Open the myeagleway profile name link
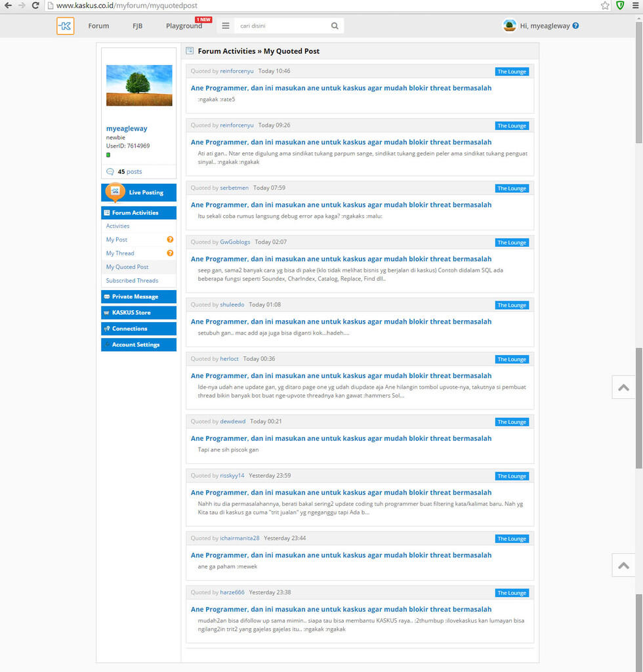 click(127, 128)
